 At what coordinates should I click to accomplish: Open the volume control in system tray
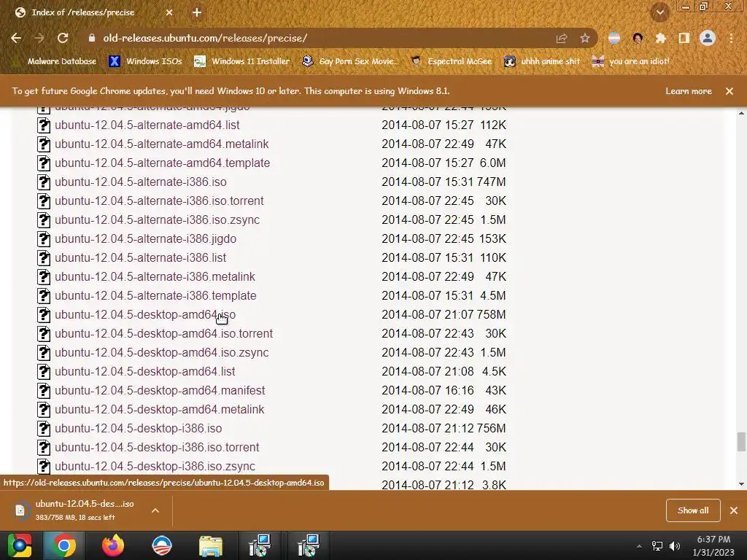[x=675, y=546]
